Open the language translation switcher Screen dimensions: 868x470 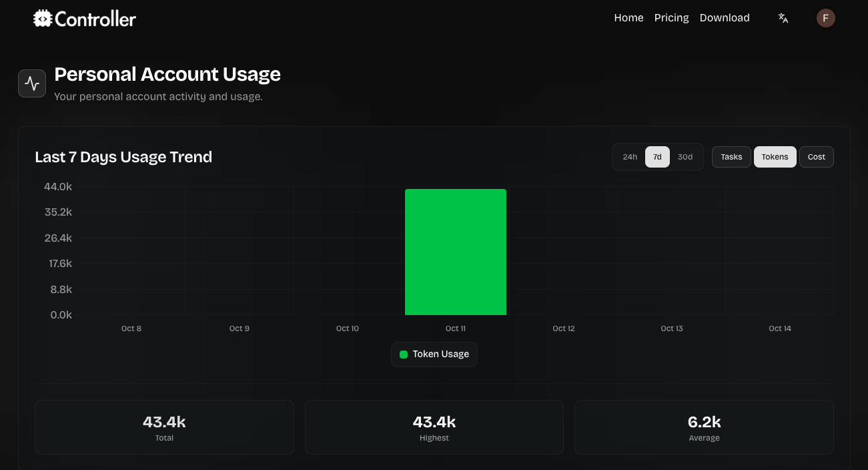[x=783, y=18]
